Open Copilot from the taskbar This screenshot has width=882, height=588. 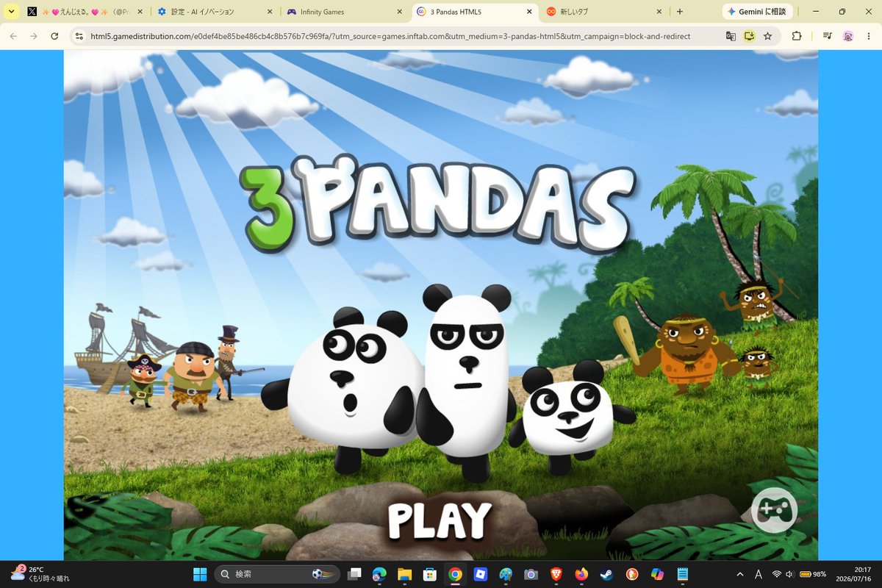[x=657, y=574]
